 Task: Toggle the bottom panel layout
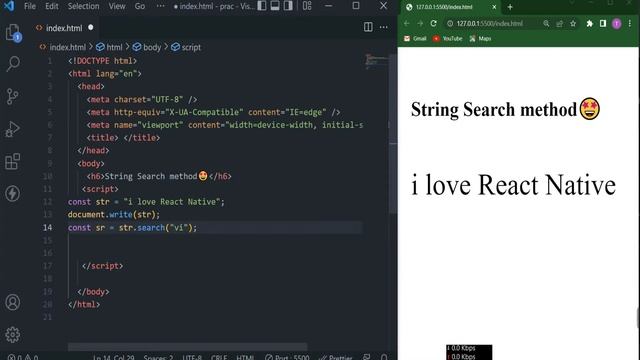(275, 6)
